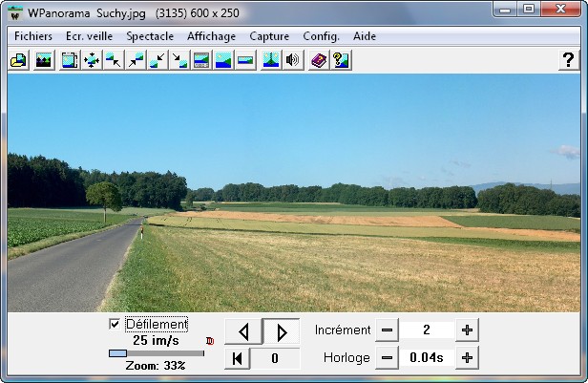The image size is (588, 383).
Task: Click the "Zoom: 33%" label
Action: pos(156,366)
